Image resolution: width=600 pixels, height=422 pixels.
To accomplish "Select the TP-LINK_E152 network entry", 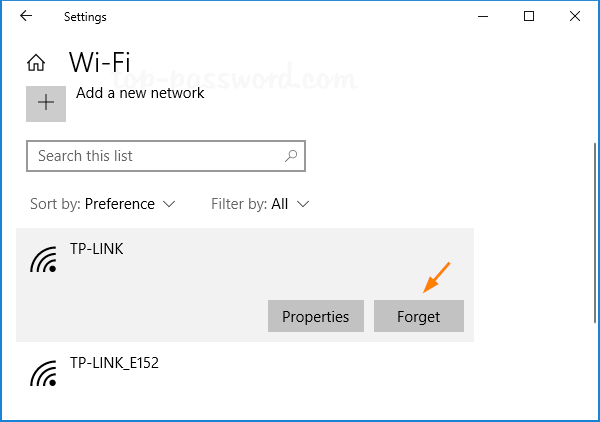I will pos(114,362).
